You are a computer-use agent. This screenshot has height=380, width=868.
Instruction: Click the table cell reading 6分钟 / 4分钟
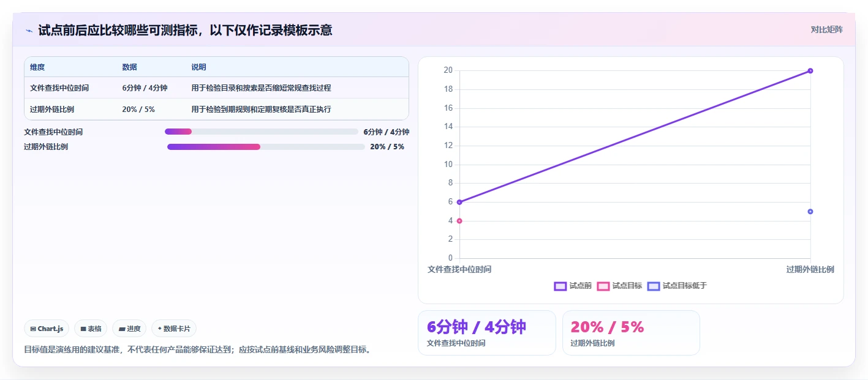(145, 88)
